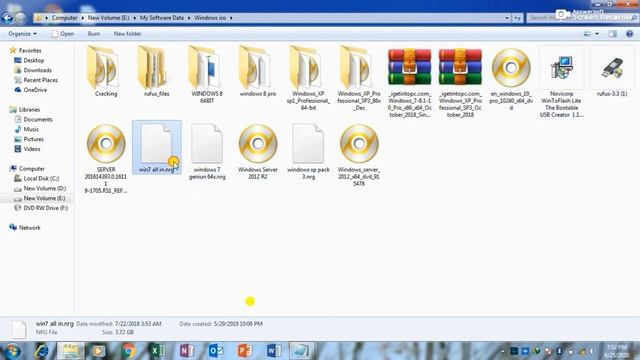Expand the Windows iso breadcrumb arrow
This screenshot has width=640, height=360.
coord(231,18)
